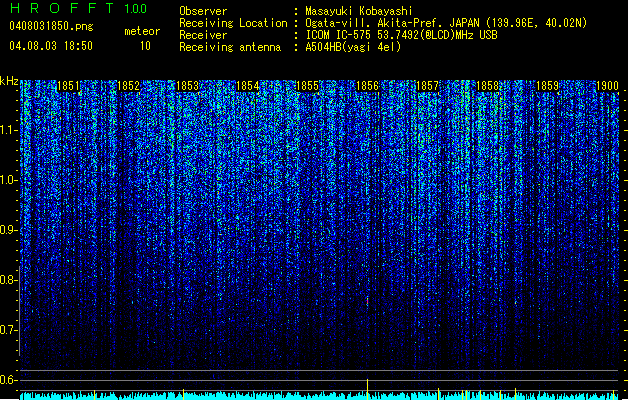Click the 1855 time marker
This screenshot has height=400, width=629.
(307, 86)
